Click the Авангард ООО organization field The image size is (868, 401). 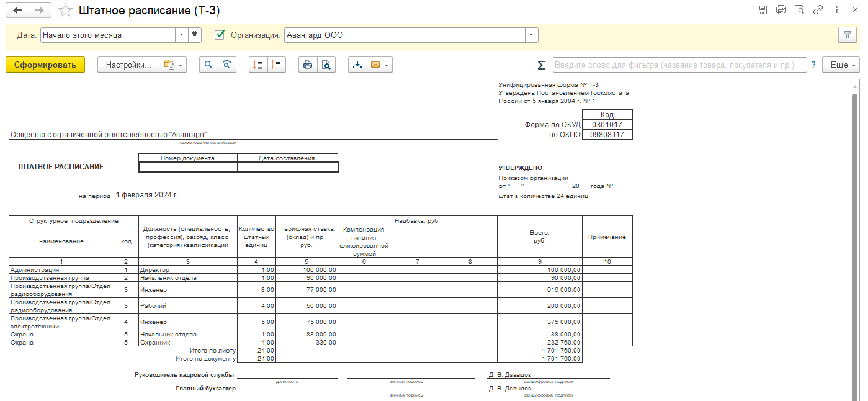click(x=405, y=35)
